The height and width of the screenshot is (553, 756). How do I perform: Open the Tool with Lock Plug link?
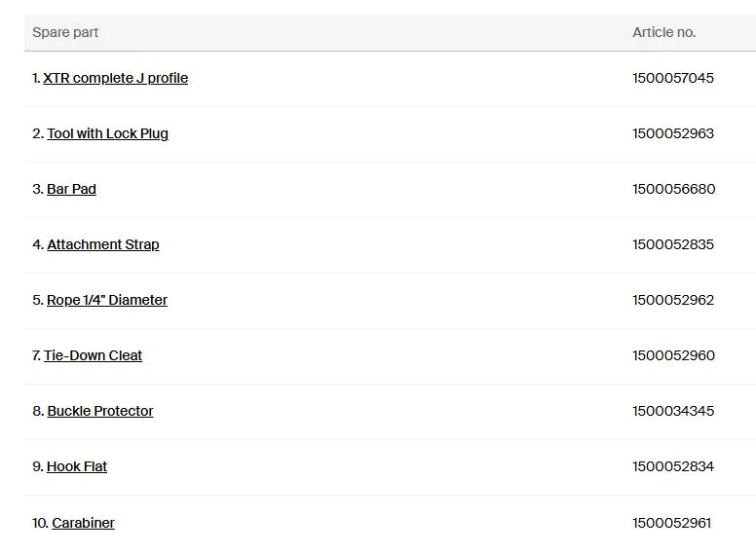tap(107, 133)
